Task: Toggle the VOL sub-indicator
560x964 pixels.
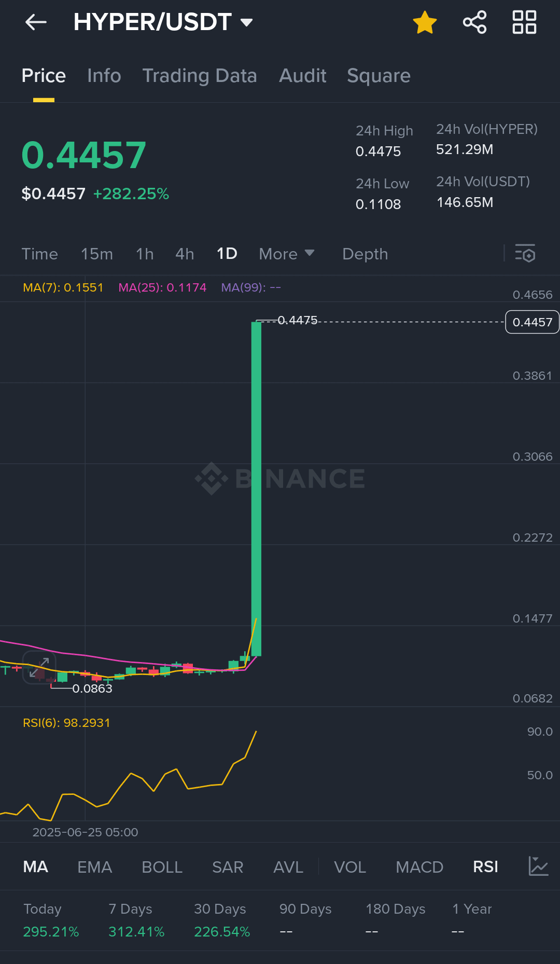Action: (x=350, y=867)
